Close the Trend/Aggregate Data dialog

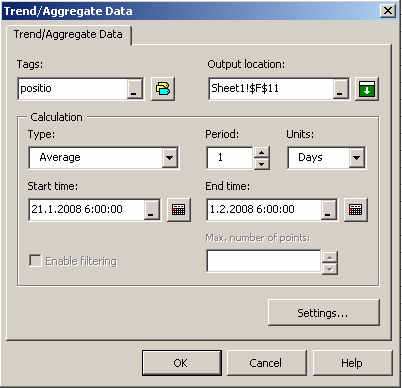[x=388, y=11]
